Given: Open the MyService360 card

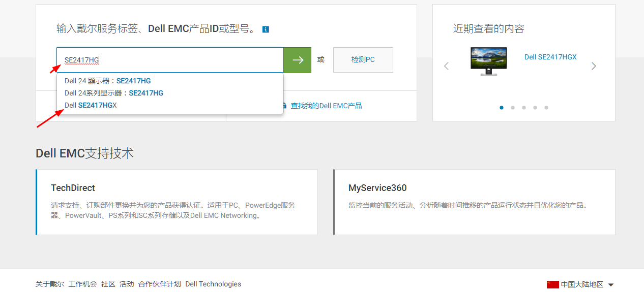Looking at the screenshot, I should (x=474, y=202).
